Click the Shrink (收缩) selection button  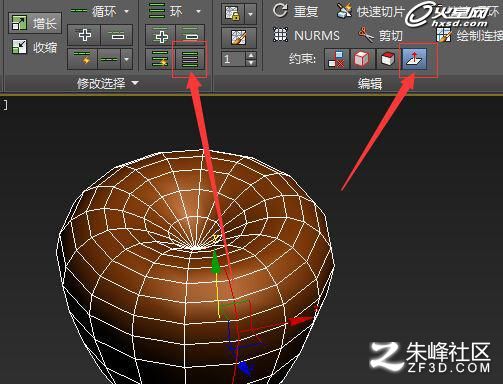point(35,47)
